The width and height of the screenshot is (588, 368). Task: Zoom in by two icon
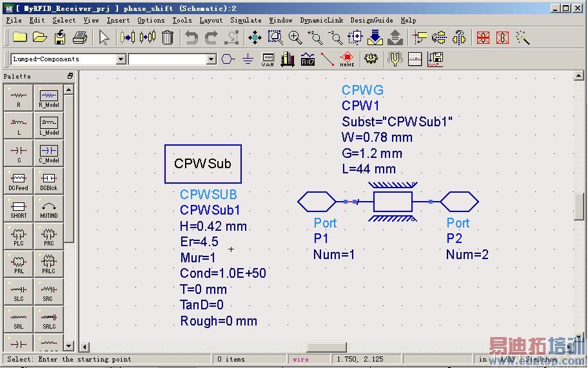click(x=315, y=37)
